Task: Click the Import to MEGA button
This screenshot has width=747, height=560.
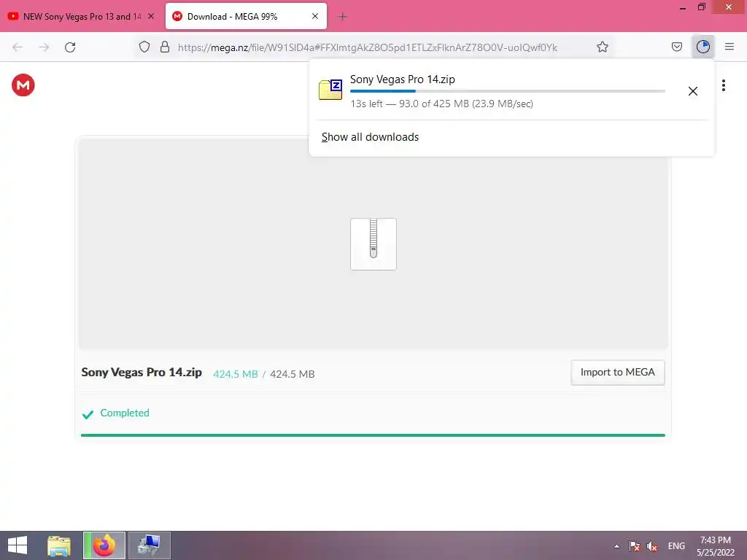Action: 617,373
